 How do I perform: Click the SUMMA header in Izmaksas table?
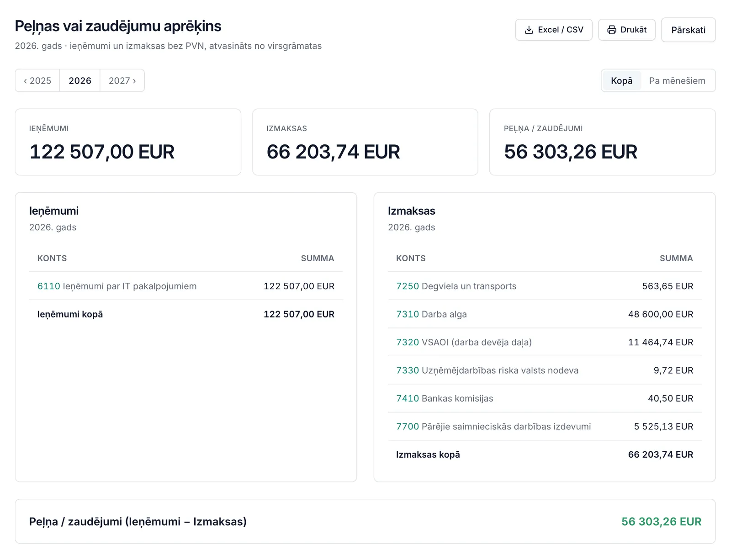(x=676, y=258)
